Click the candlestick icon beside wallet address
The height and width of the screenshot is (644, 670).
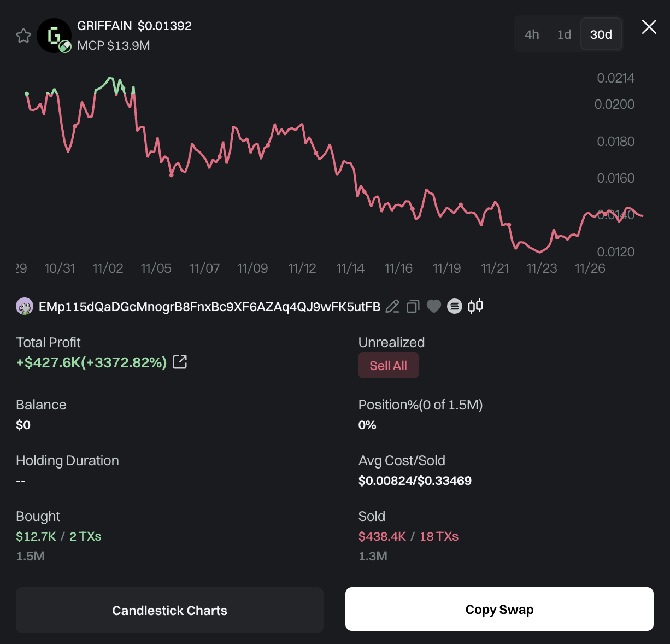(475, 306)
